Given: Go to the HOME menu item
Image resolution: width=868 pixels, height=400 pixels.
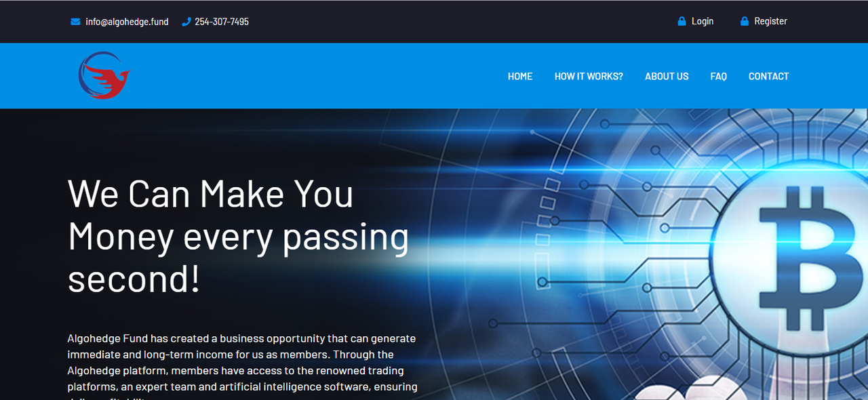Looking at the screenshot, I should [520, 76].
